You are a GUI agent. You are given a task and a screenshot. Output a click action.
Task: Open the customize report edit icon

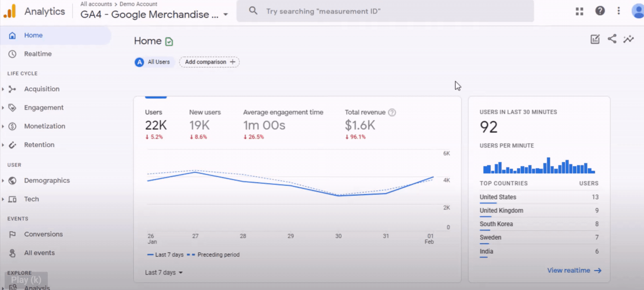595,39
